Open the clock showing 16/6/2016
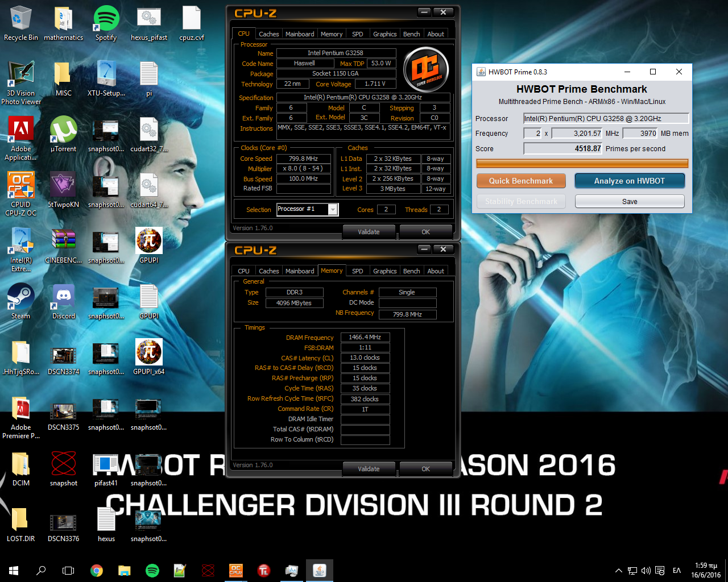 coord(706,571)
